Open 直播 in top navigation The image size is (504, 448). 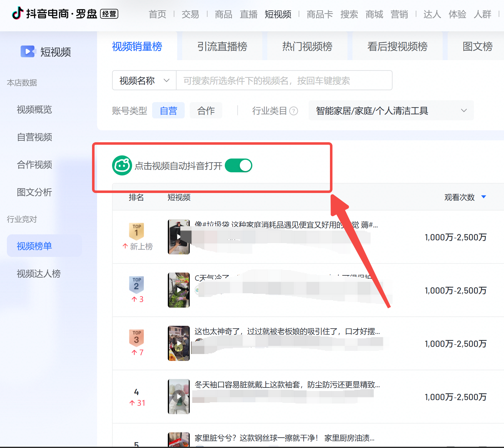pyautogui.click(x=249, y=14)
